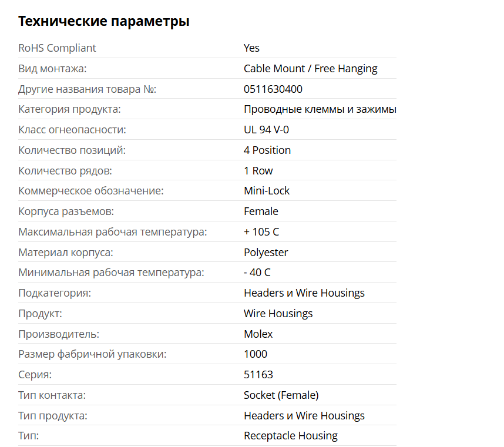Select the - 40 C minimum temperature
The height and width of the screenshot is (447, 504).
pyautogui.click(x=257, y=272)
